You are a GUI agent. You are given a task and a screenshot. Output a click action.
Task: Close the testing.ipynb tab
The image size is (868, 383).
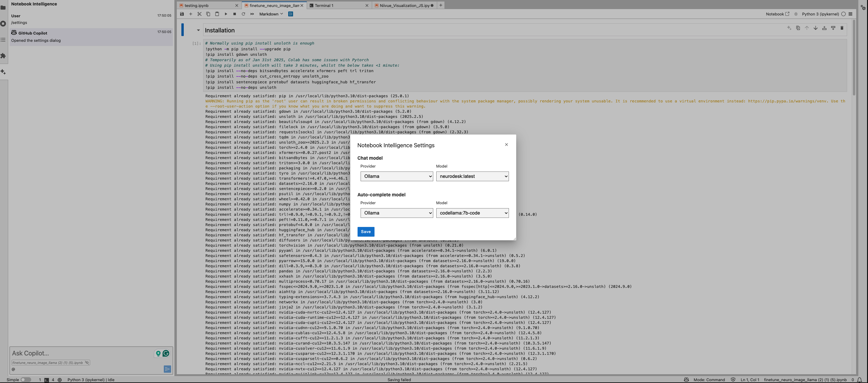click(x=236, y=5)
